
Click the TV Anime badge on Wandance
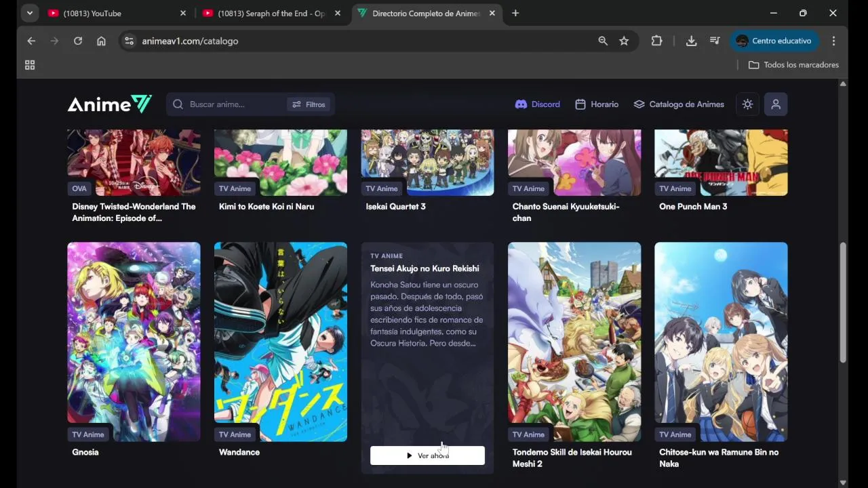click(235, 434)
